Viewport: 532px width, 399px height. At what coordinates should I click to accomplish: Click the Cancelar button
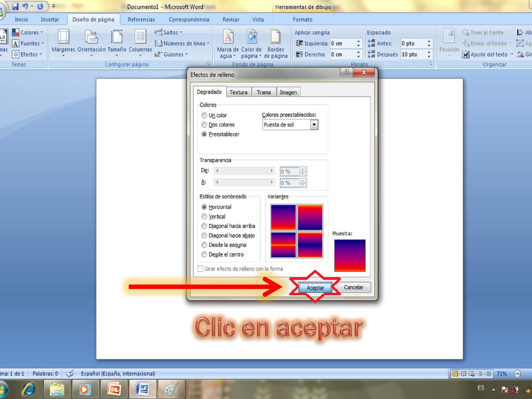click(353, 287)
